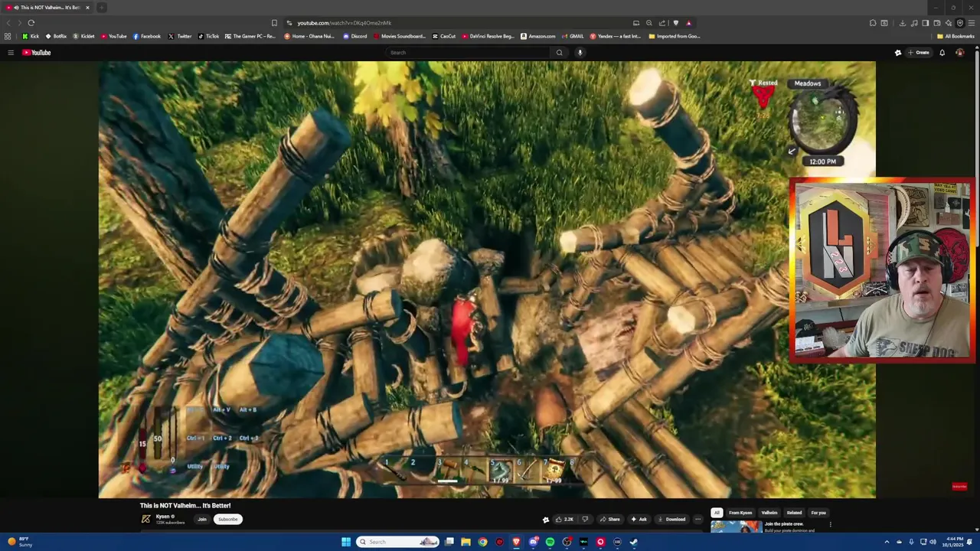Open Spotify from the taskbar

click(550, 542)
